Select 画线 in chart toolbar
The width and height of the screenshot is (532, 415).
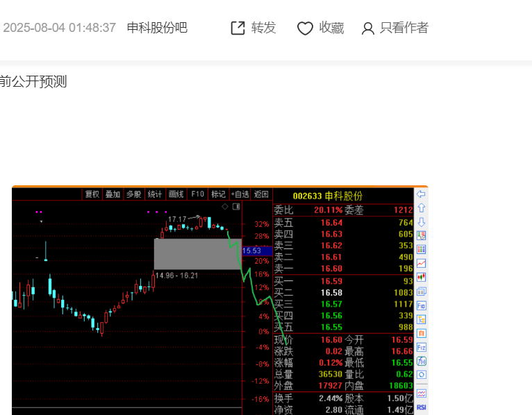(176, 194)
